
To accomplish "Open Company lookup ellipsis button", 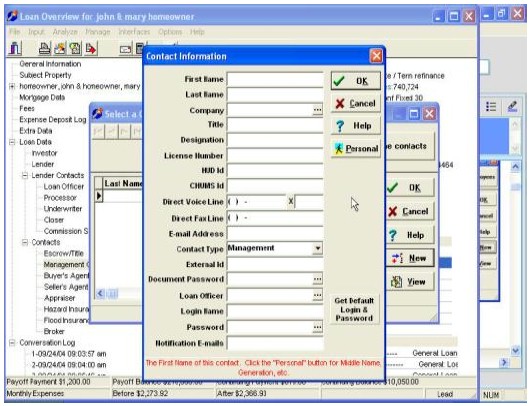I will point(317,110).
